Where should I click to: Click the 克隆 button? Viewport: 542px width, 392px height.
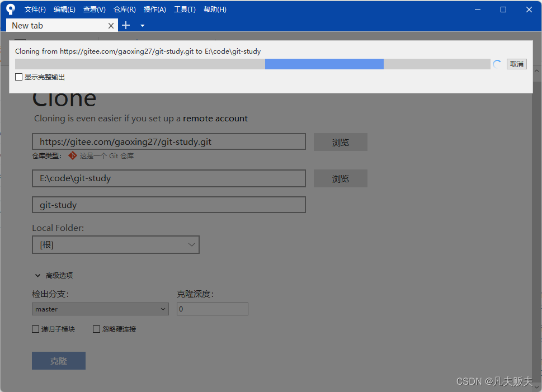tap(59, 361)
